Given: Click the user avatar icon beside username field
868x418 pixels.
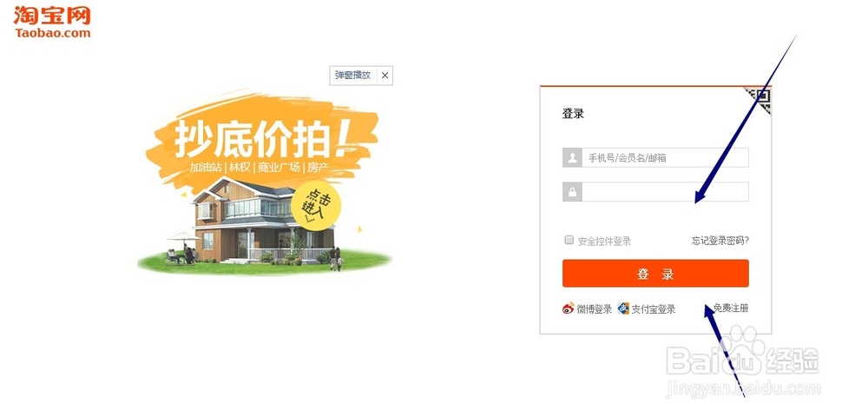Looking at the screenshot, I should (572, 158).
